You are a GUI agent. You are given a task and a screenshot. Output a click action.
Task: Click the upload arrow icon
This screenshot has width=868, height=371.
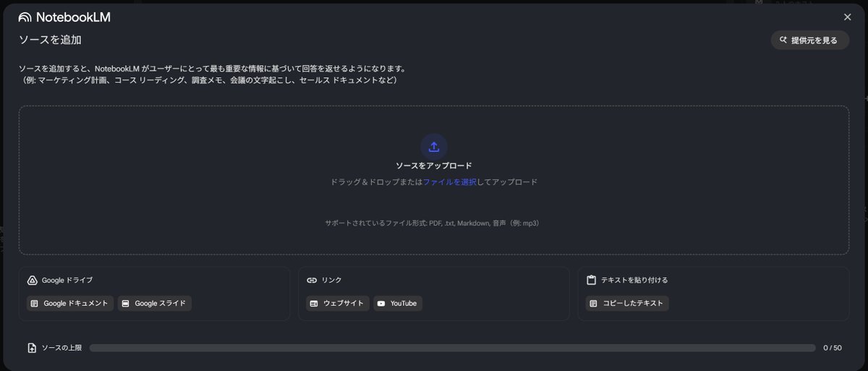tap(434, 147)
